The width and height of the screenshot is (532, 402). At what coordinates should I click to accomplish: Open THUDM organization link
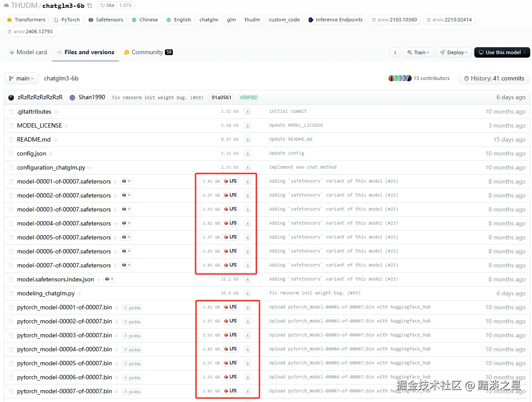coord(24,6)
